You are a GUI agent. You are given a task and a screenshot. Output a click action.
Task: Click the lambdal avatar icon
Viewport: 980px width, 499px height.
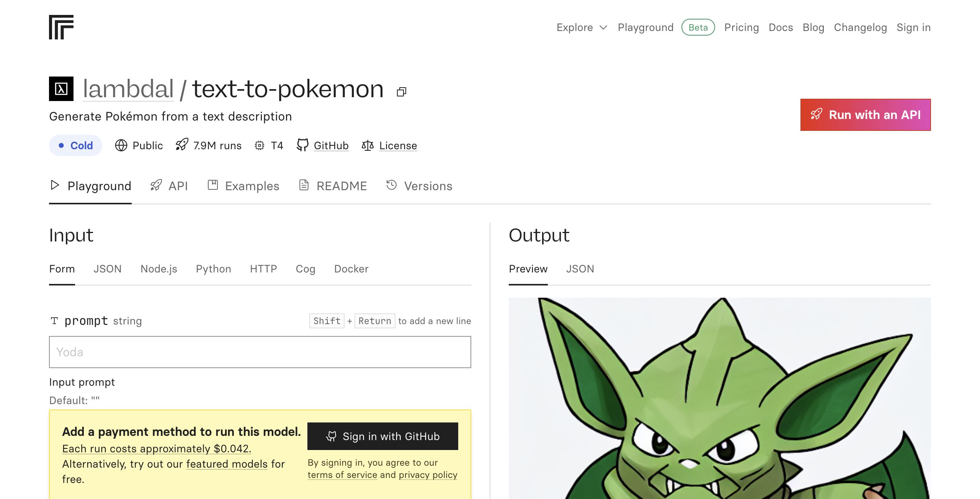61,89
